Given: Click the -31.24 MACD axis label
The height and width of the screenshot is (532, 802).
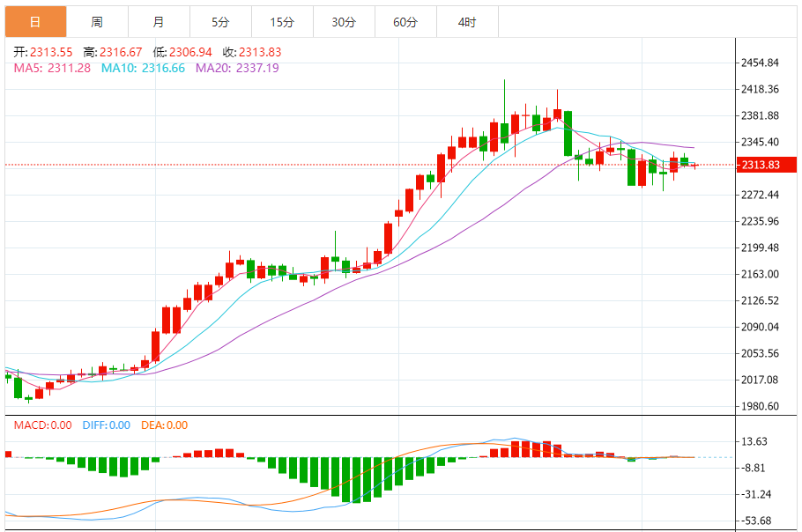Looking at the screenshot, I should tap(756, 495).
